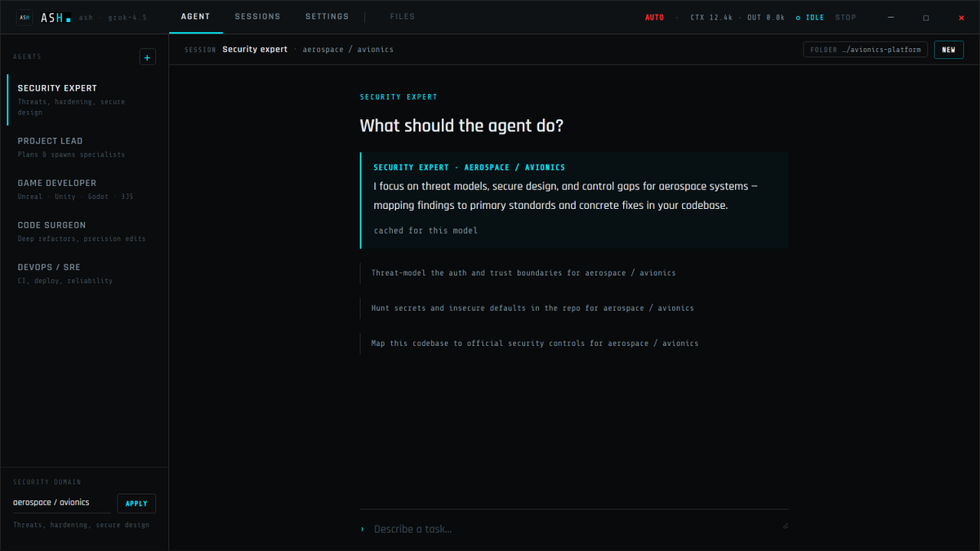Screen dimensions: 980x551
Task: Open the FILES tab
Action: 403,17
